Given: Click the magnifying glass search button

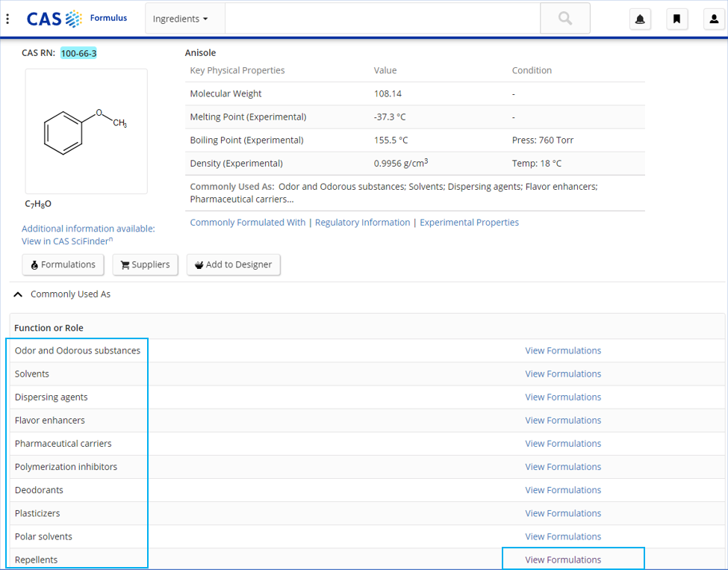Looking at the screenshot, I should click(x=565, y=19).
